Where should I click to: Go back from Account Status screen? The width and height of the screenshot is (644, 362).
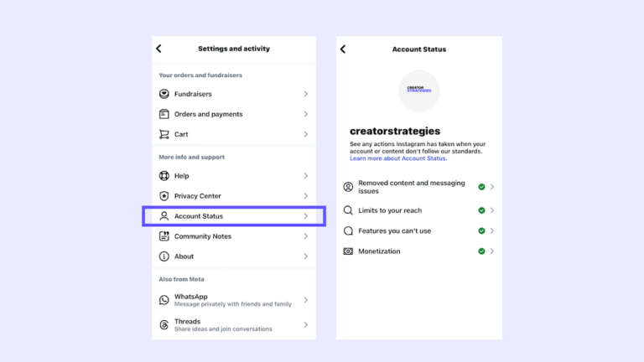(x=343, y=49)
